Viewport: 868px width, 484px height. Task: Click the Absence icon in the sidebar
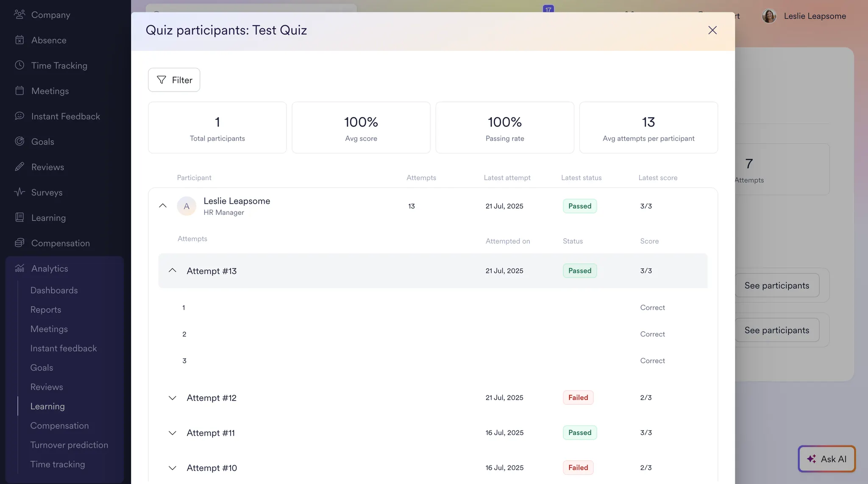19,39
